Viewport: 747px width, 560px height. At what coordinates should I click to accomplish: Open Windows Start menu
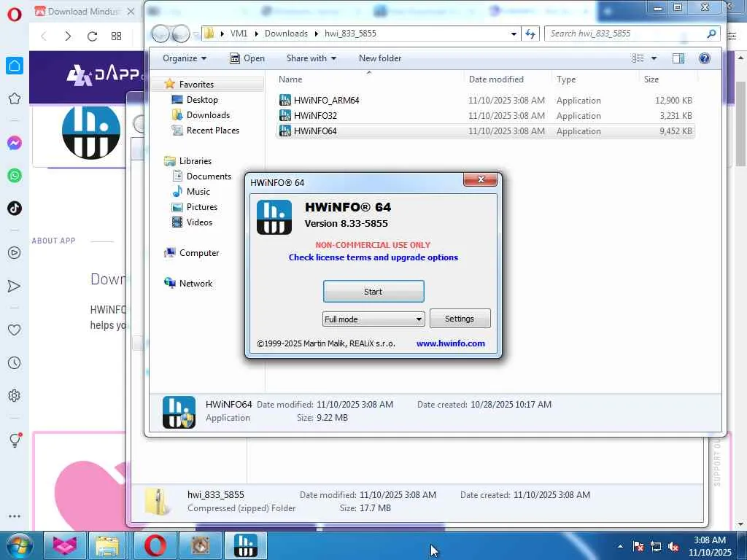click(19, 545)
